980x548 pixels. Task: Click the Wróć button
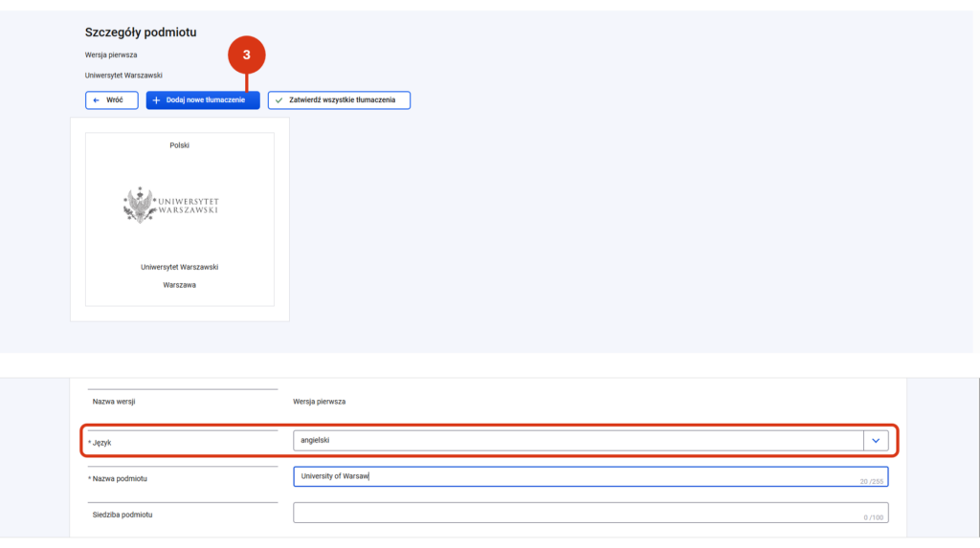tap(112, 100)
